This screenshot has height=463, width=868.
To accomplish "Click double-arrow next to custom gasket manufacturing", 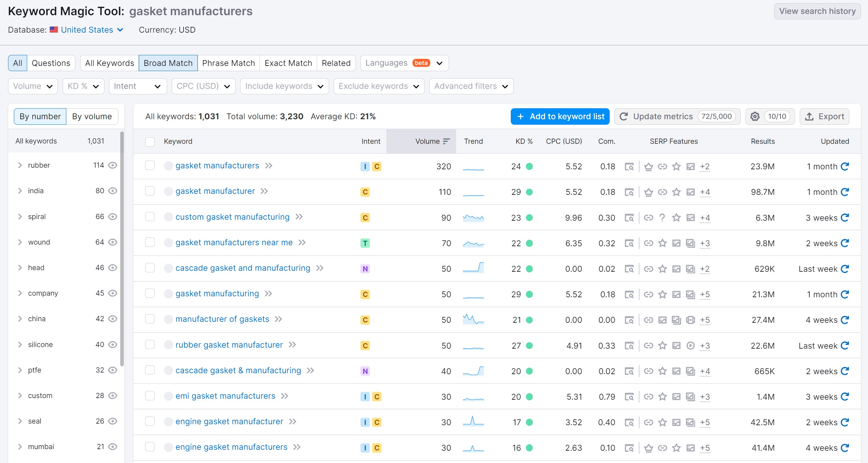I will (299, 217).
